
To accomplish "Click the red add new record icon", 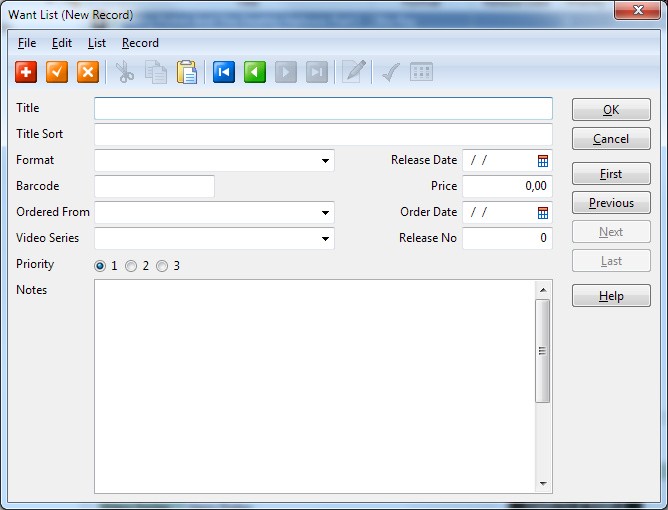I will click(27, 72).
